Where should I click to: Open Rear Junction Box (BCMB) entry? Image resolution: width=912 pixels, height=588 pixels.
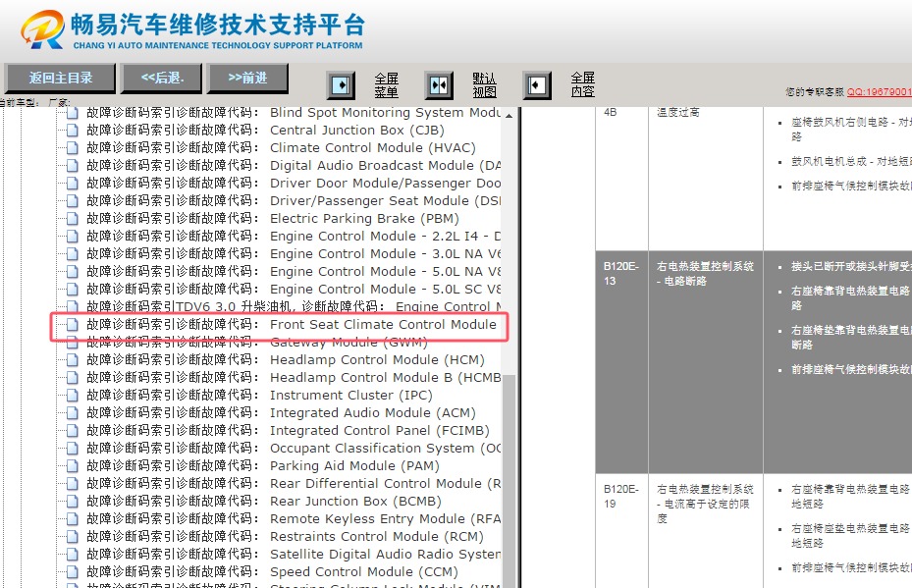coord(264,502)
